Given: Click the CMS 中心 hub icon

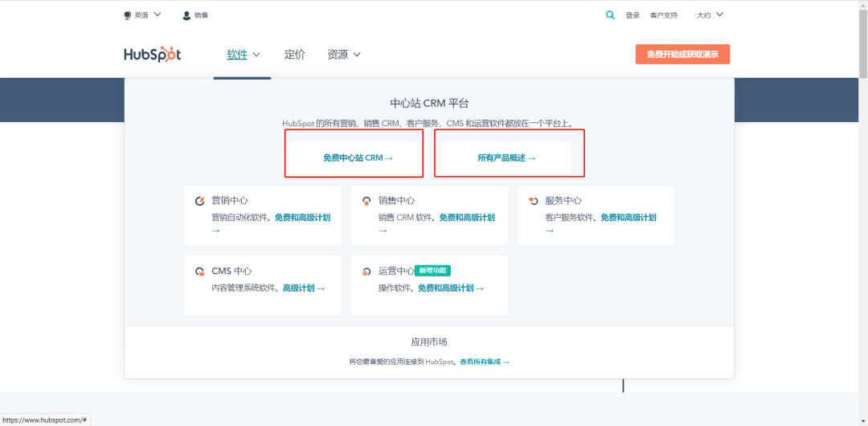Looking at the screenshot, I should pos(200,272).
